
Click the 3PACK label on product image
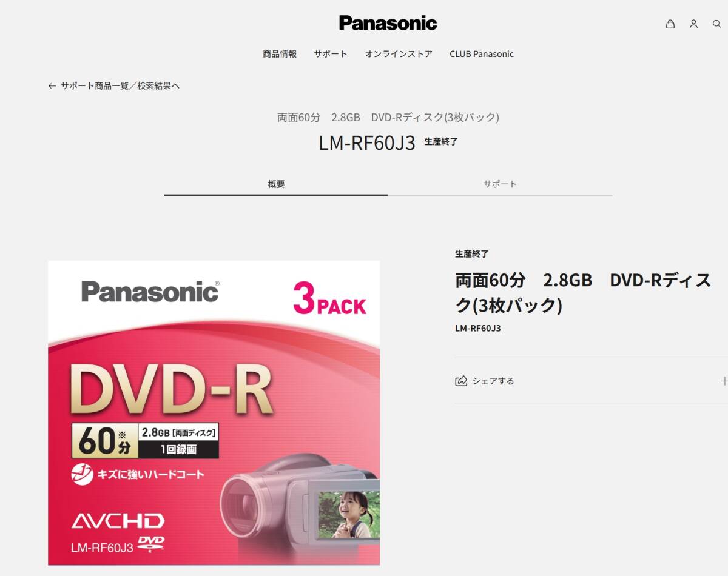click(330, 299)
